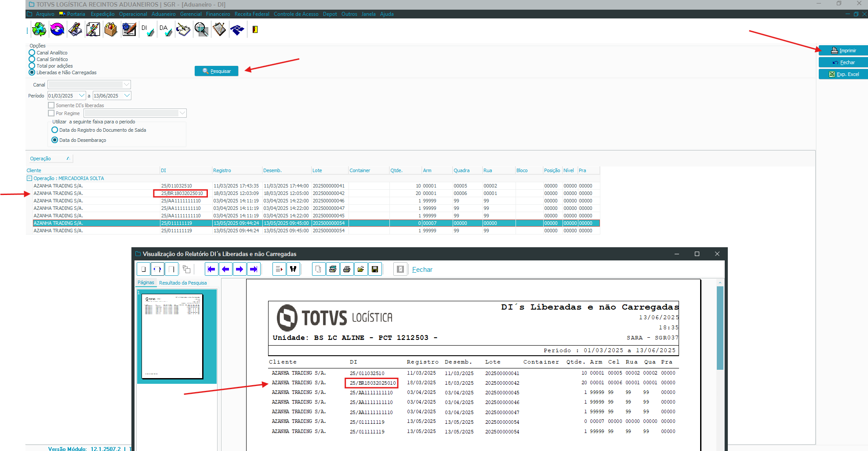
Task: Open the drafting compass and pencil tool
Action: [75, 29]
